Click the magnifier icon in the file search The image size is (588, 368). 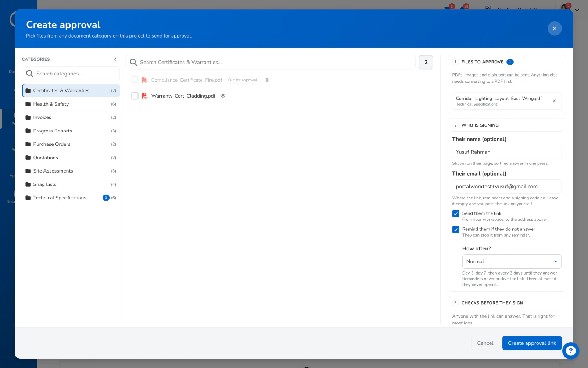[x=133, y=62]
